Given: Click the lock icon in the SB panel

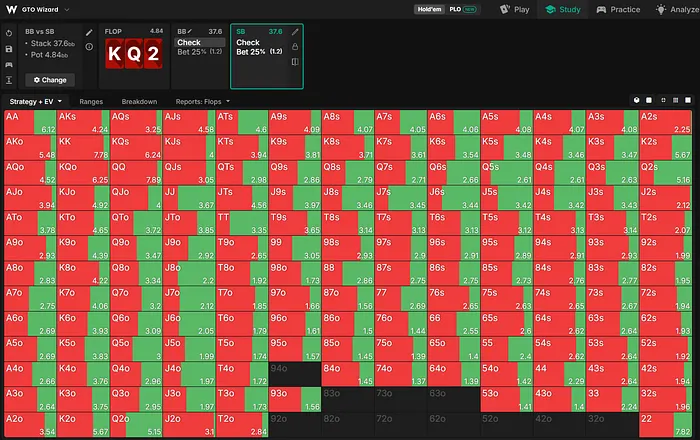Looking at the screenshot, I should point(295,46).
